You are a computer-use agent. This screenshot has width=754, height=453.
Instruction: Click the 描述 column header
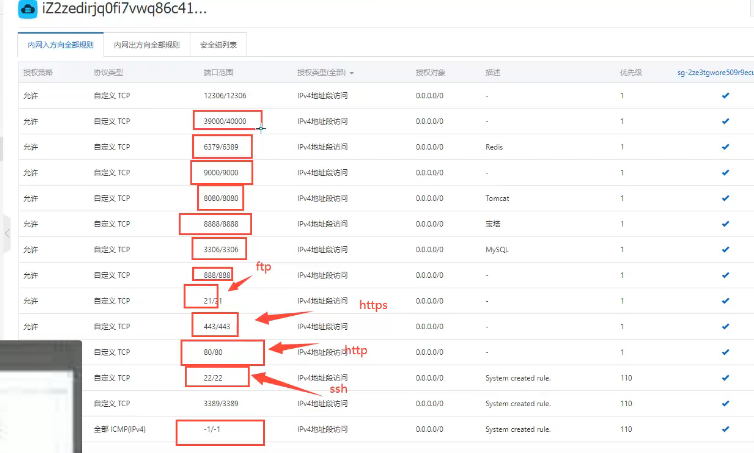click(493, 73)
